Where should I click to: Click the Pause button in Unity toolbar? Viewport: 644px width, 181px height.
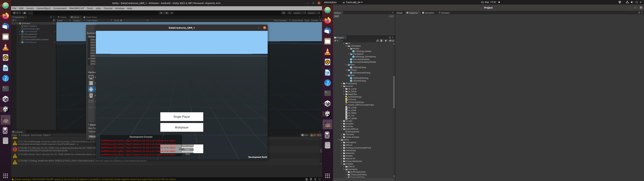167,13
